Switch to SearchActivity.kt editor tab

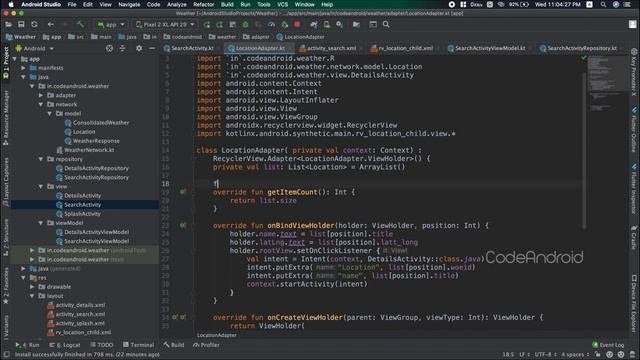pyautogui.click(x=189, y=48)
